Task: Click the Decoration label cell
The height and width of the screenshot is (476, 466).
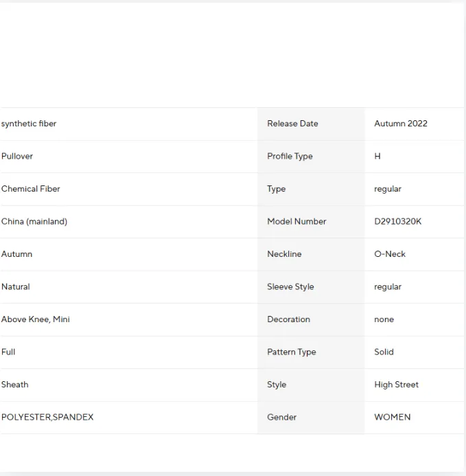Action: pos(311,319)
